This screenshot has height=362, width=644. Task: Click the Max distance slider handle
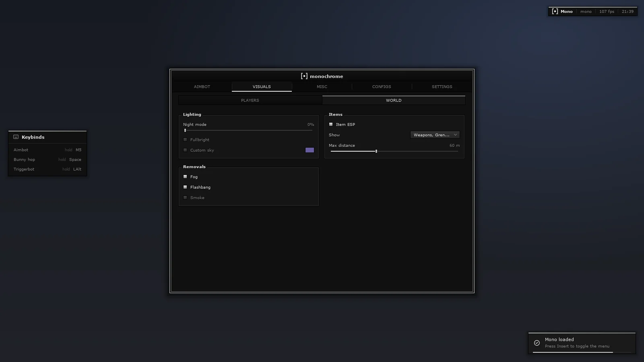coord(376,151)
